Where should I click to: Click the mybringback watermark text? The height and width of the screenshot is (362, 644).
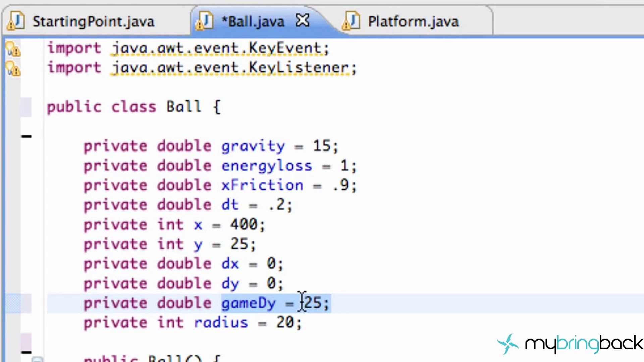pyautogui.click(x=584, y=344)
